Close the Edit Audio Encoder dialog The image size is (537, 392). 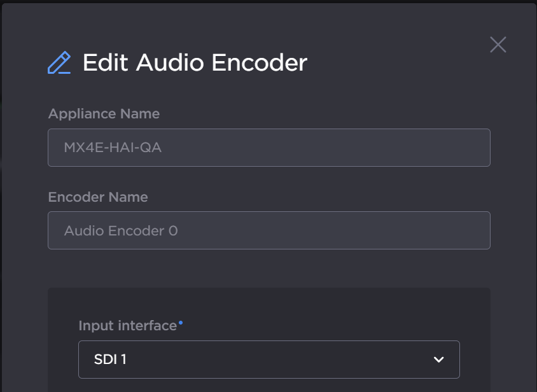tap(498, 45)
